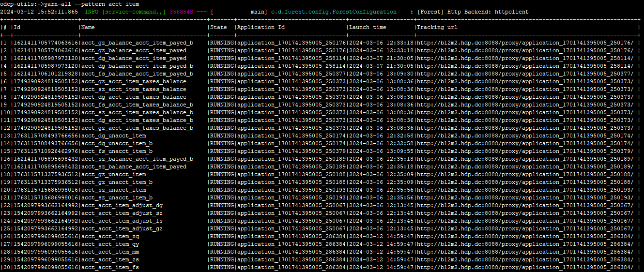
Task: Select the name acct_acct_item_zq
Action: point(110,236)
